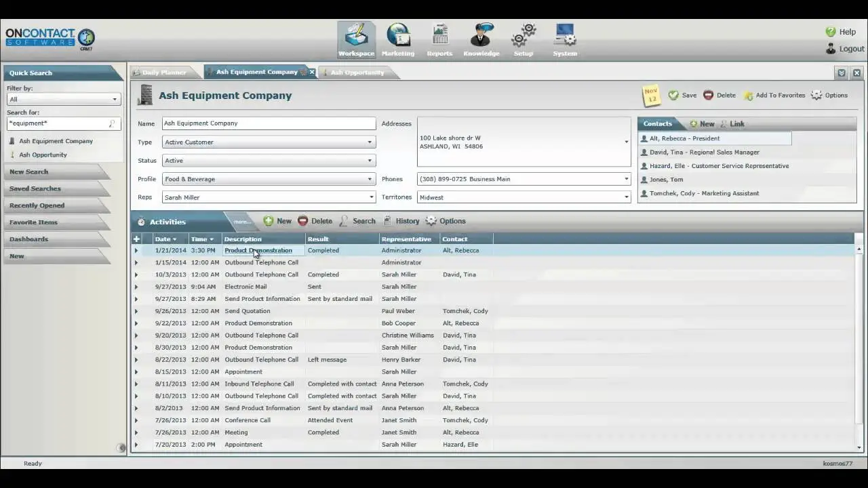The image size is (868, 488).
Task: Create a New activity
Action: click(x=277, y=221)
